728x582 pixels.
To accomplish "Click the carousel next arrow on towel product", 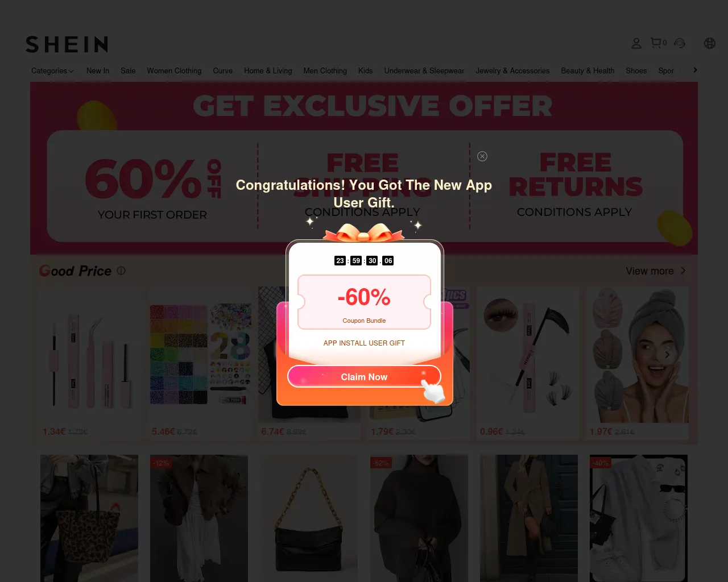I will [667, 355].
